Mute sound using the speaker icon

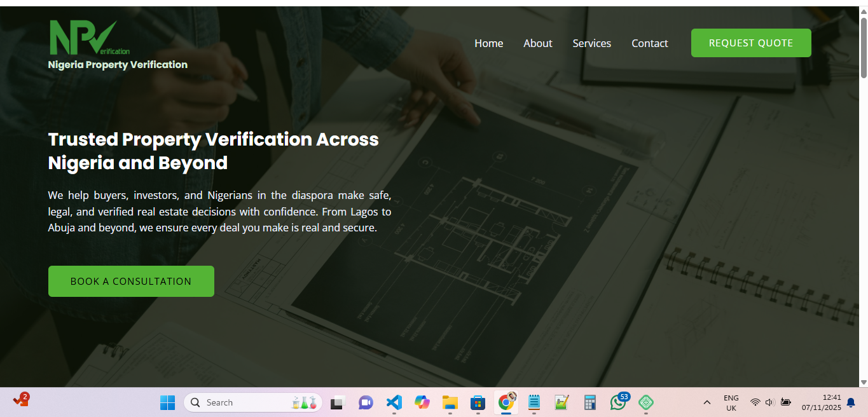point(769,402)
